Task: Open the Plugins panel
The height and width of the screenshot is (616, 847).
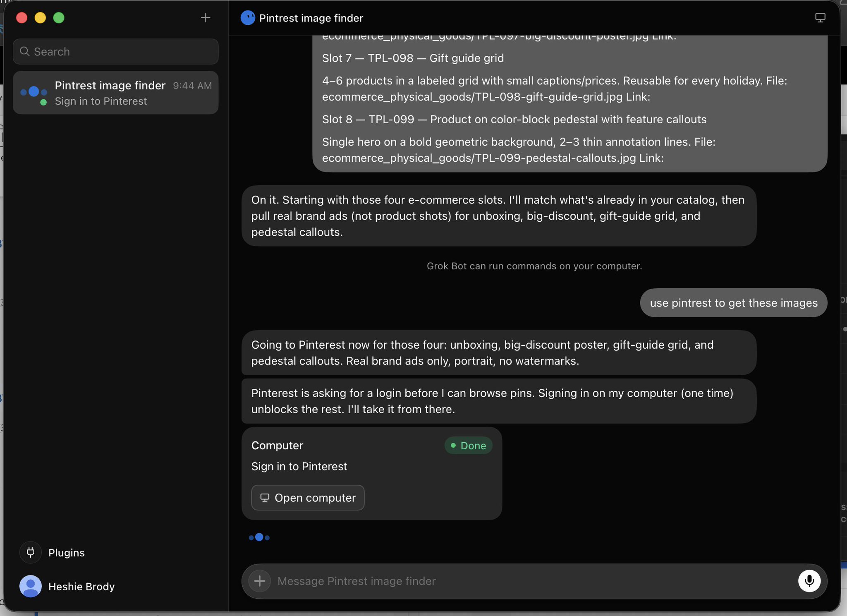Action: 53,553
